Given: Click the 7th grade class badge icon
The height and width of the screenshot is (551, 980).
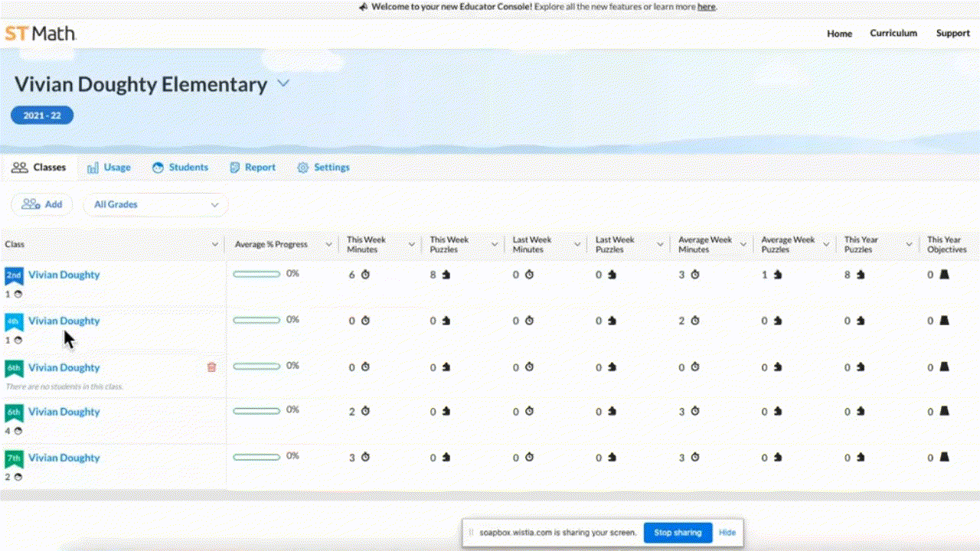Looking at the screenshot, I should (x=14, y=458).
